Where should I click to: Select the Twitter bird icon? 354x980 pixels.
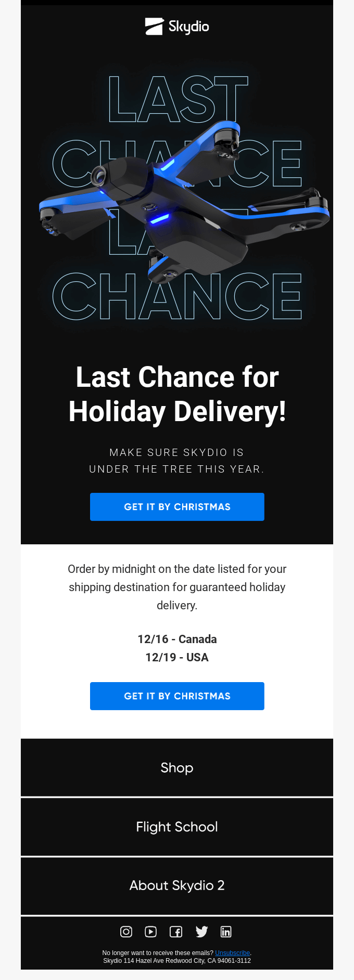[x=201, y=932]
